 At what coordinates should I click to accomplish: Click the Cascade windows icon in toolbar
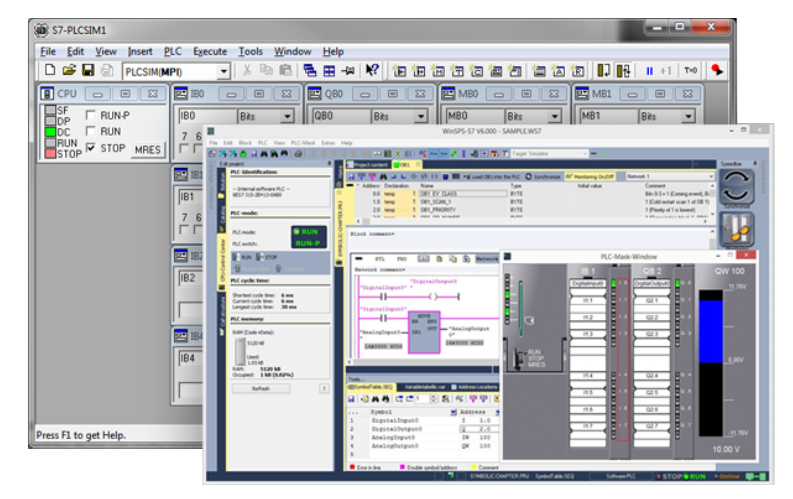tap(309, 71)
